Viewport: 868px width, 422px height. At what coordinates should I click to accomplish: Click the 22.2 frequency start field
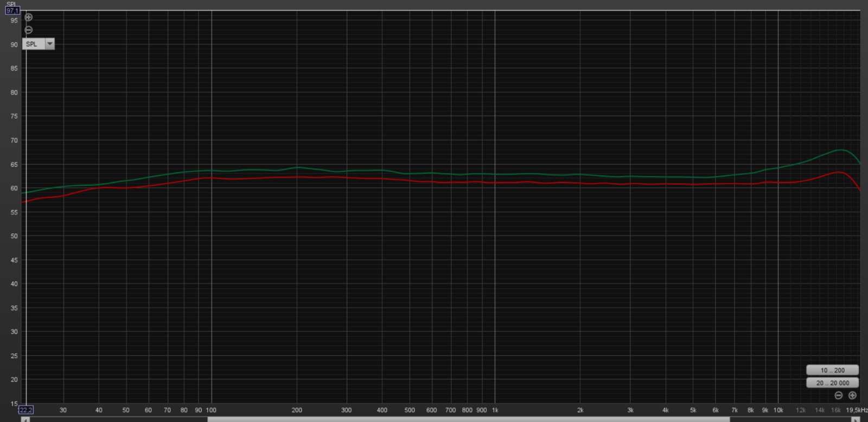(x=26, y=410)
